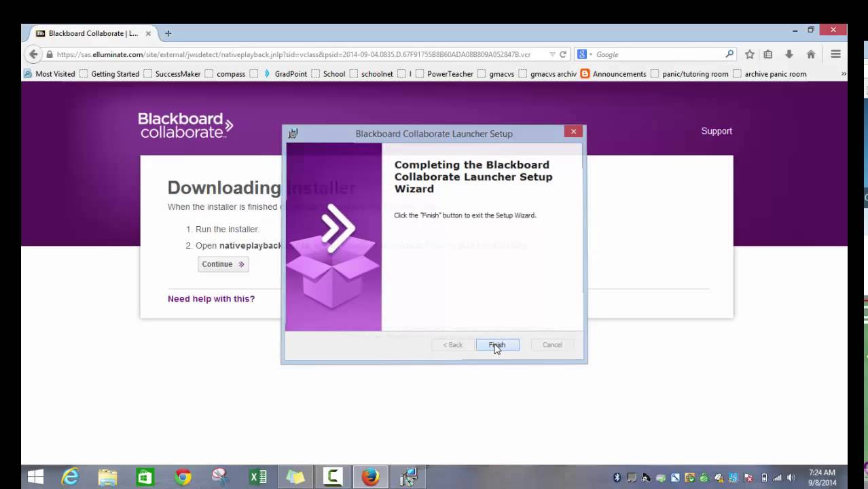
Task: Open a new tab with plus button
Action: click(x=168, y=33)
